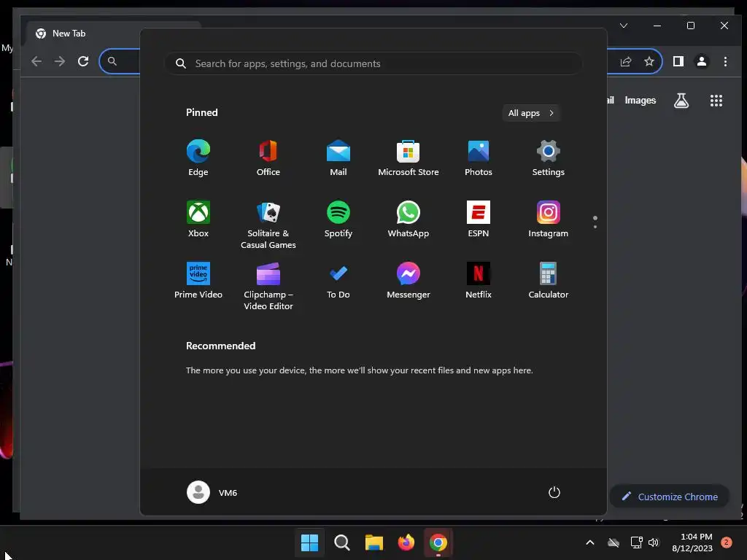Toggle Chrome side panel

[x=678, y=61]
